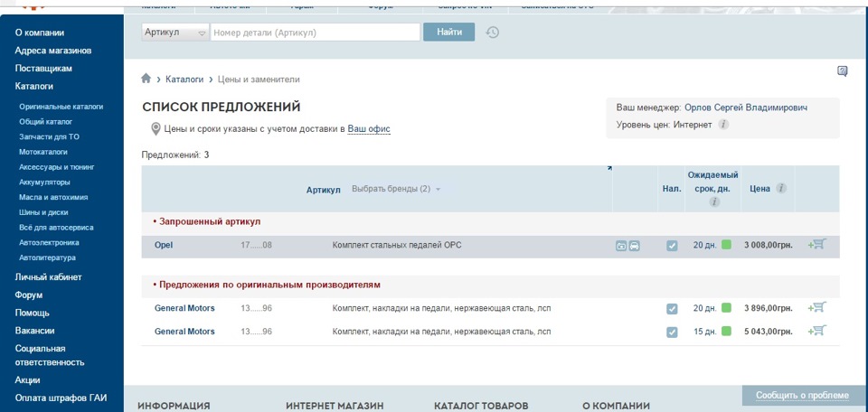Image resolution: width=868 pixels, height=412 pixels.
Task: Click the small arrow icon above table header
Action: tap(609, 168)
